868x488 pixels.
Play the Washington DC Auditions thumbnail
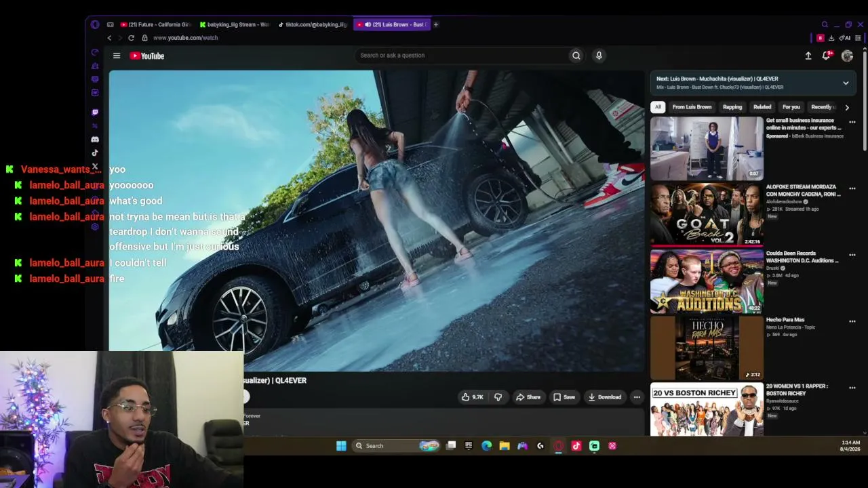(x=707, y=281)
